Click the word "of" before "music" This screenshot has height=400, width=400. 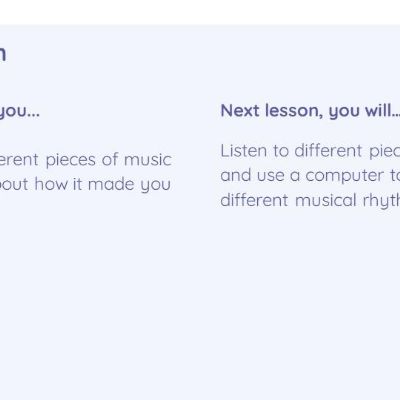point(109,160)
